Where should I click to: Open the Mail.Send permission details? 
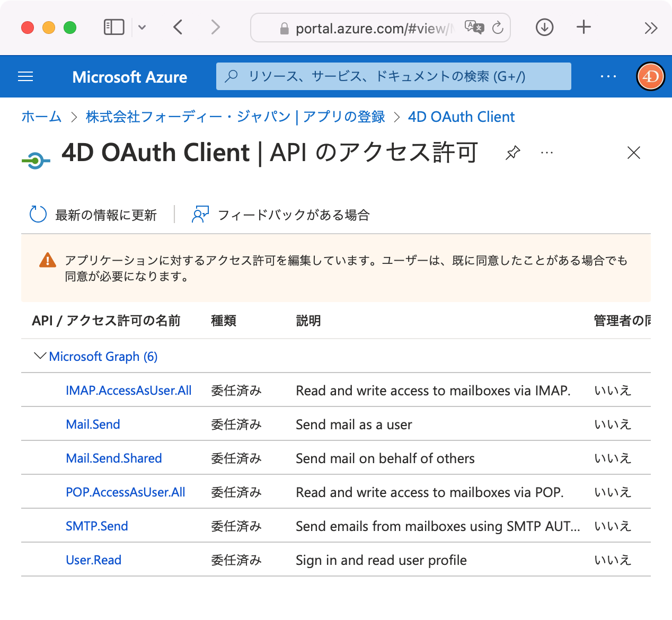(93, 424)
